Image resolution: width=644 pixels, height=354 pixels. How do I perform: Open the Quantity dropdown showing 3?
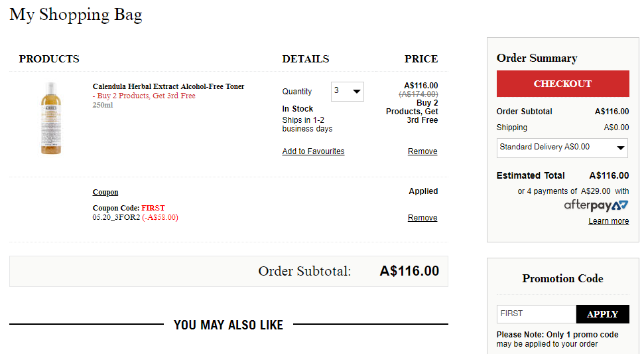pos(347,91)
